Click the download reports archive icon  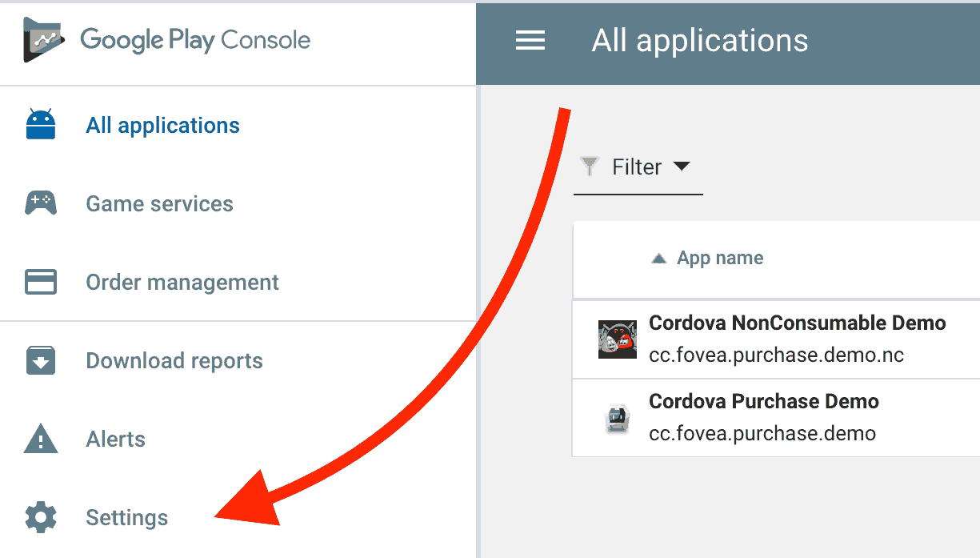[x=41, y=360]
